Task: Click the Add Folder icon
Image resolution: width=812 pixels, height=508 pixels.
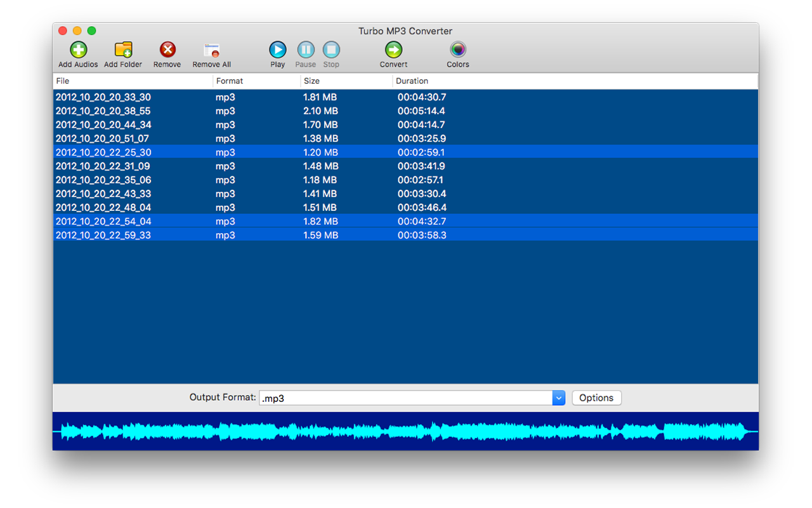Action: [123, 50]
